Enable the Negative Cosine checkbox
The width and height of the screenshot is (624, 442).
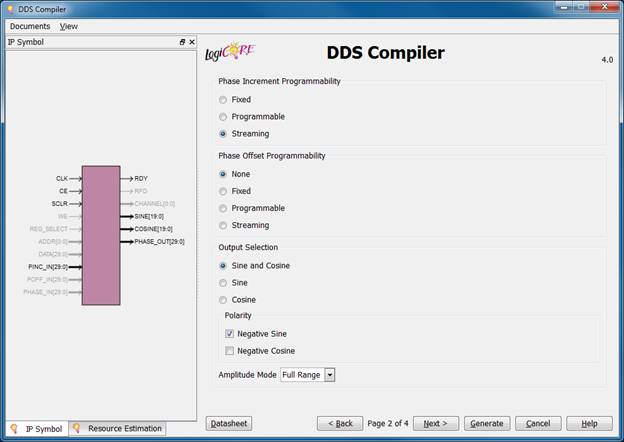[x=229, y=351]
